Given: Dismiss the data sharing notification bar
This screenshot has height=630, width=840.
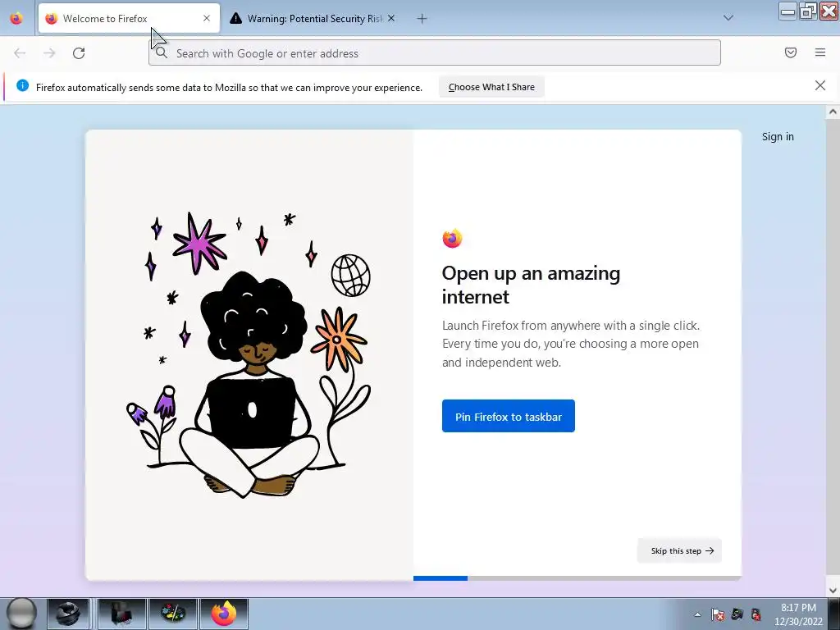Looking at the screenshot, I should point(820,85).
